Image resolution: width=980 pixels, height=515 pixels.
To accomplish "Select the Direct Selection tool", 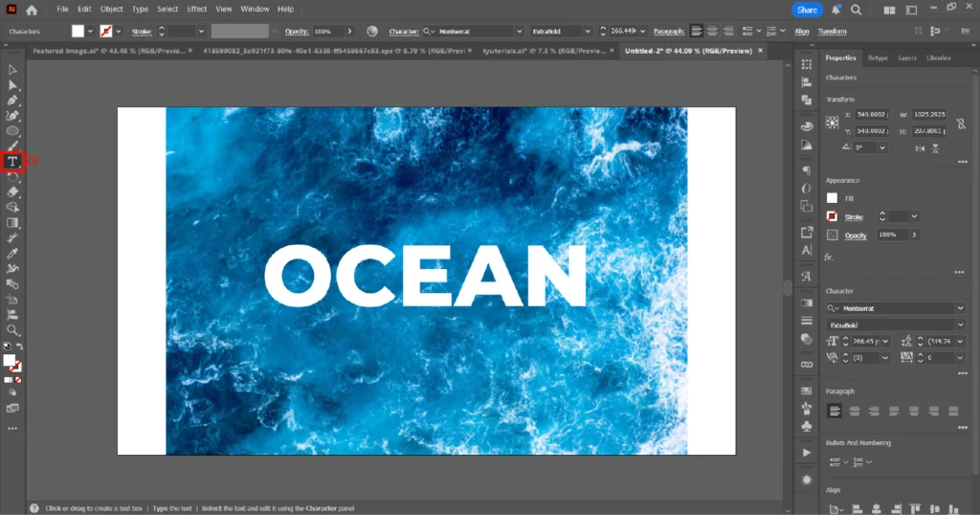I will pyautogui.click(x=11, y=85).
